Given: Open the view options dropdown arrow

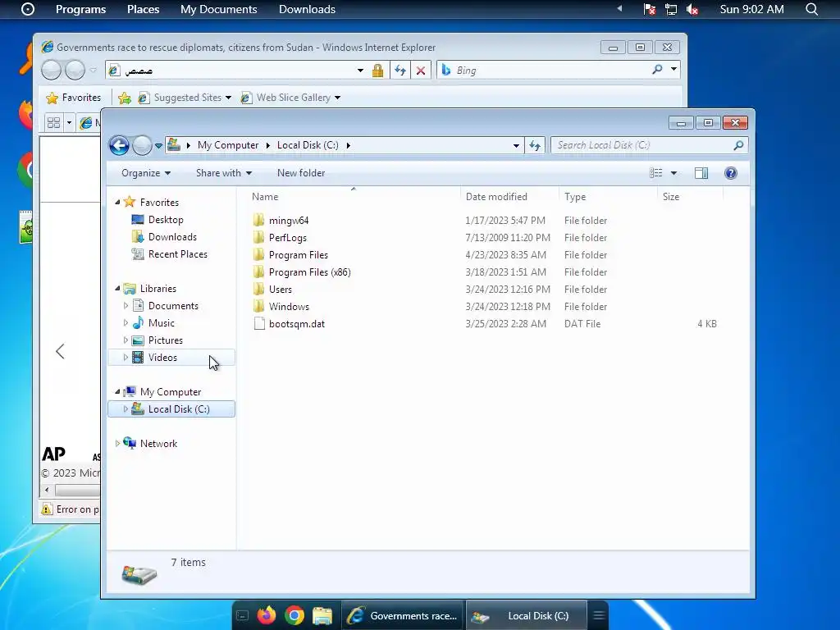Looking at the screenshot, I should tap(674, 173).
